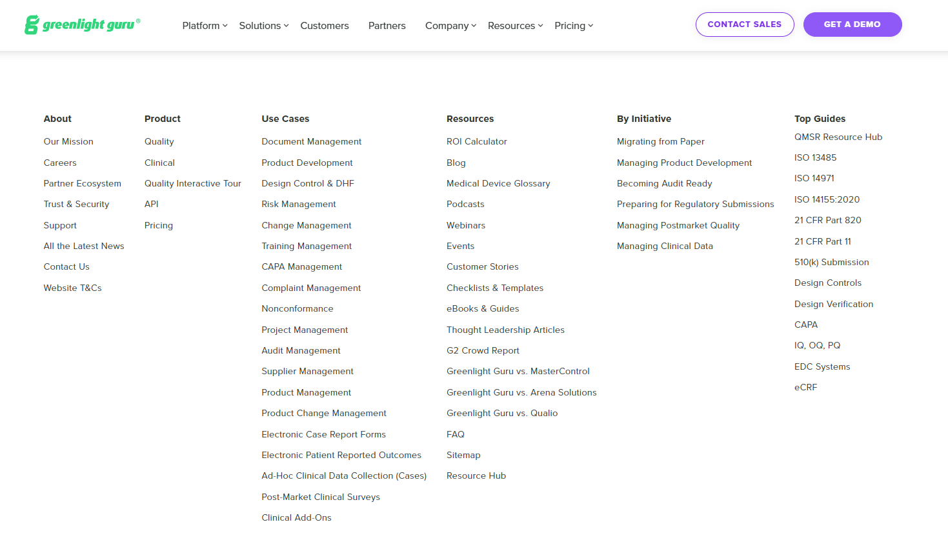Screen dimensions: 948x560
Task: Open Design Control & DHF link
Action: (x=308, y=183)
